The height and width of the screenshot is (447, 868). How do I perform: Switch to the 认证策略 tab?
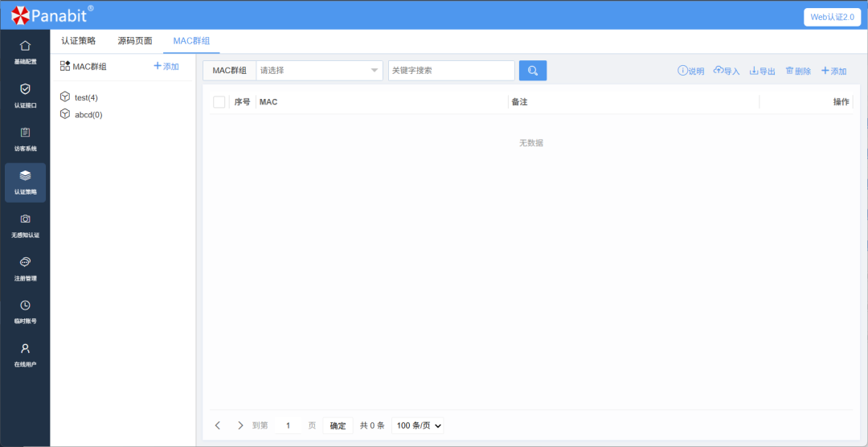pos(79,41)
